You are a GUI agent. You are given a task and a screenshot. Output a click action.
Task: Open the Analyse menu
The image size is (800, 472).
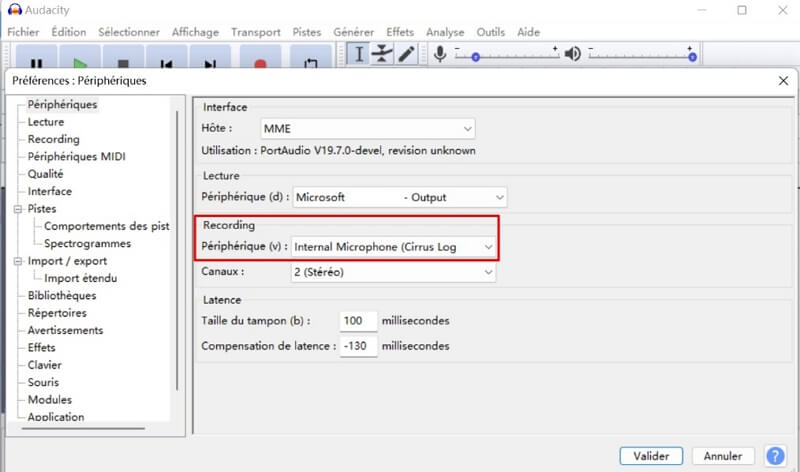tap(445, 32)
